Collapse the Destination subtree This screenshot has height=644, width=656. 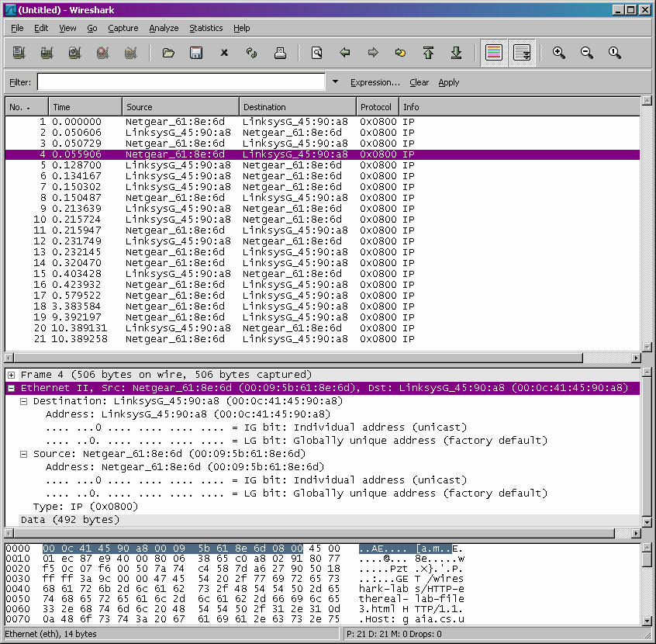(x=24, y=401)
